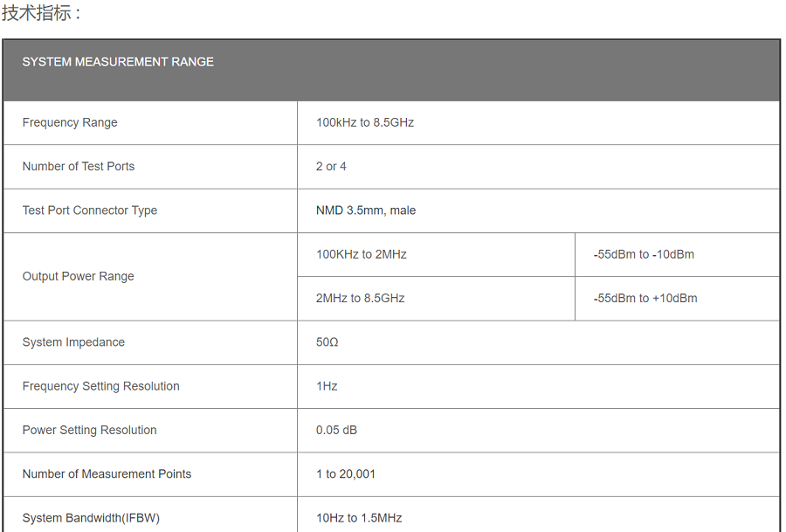Select the Output Power Range label

tap(79, 276)
